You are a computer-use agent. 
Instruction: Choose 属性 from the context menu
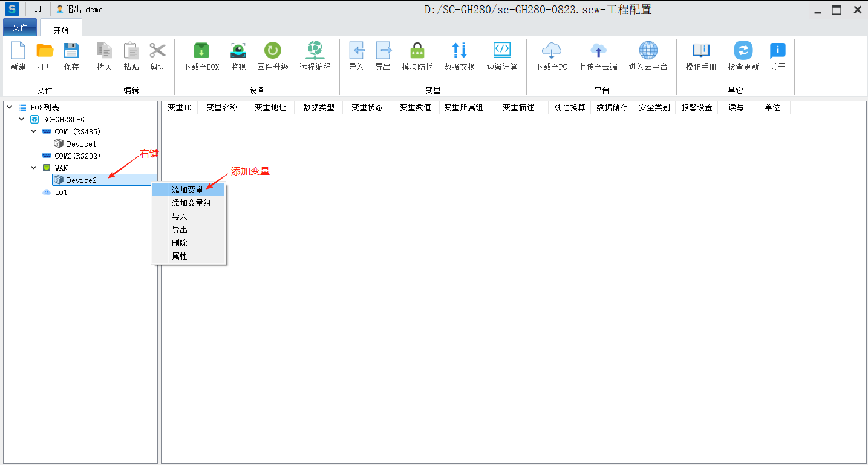pos(180,257)
